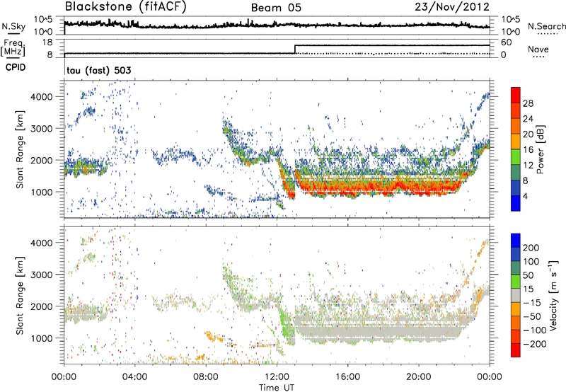Click the '60' Nave axis tick label
The height and width of the screenshot is (392, 566).
pos(506,42)
